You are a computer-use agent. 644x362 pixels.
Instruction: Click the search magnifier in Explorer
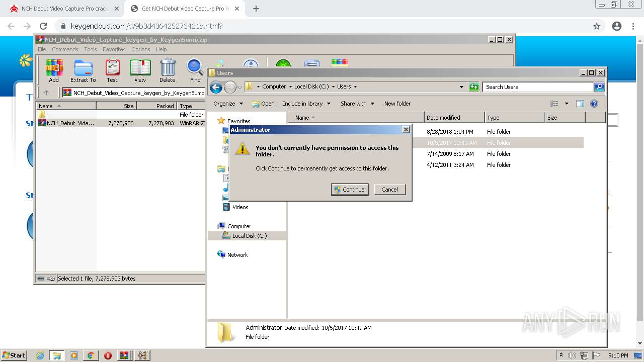599,87
